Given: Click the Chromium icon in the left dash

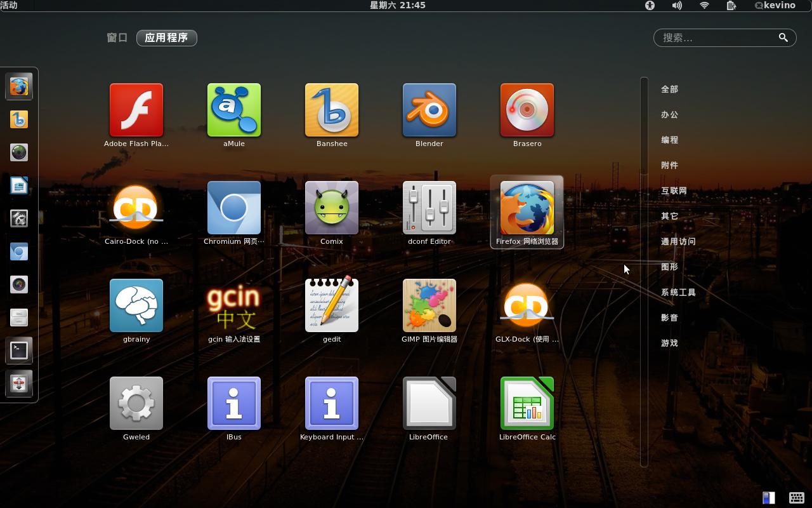Looking at the screenshot, I should 19,251.
